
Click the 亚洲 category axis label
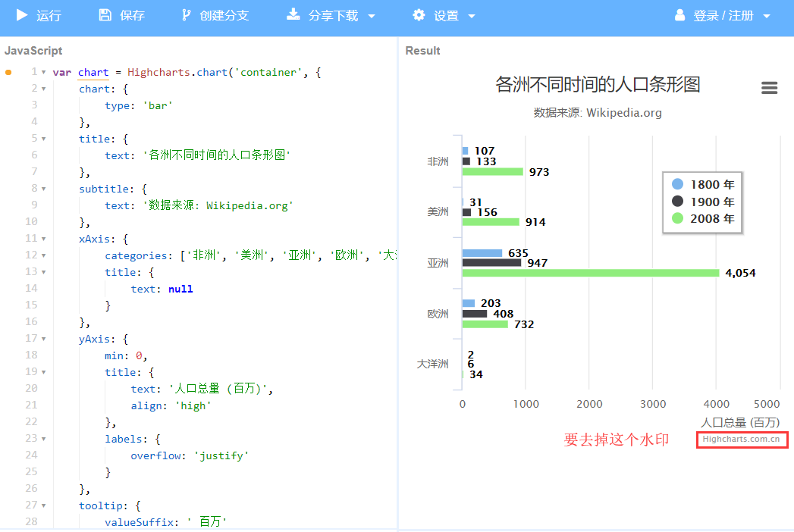point(438,263)
